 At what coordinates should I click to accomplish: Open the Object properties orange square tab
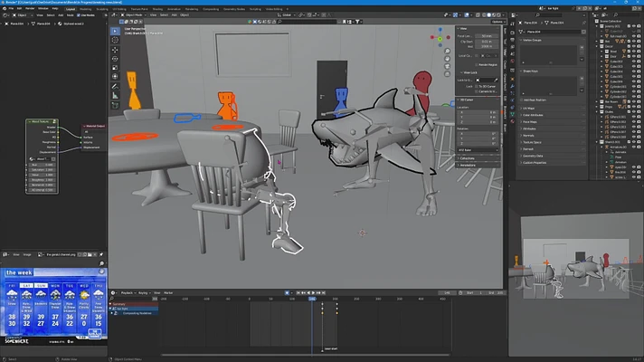click(x=512, y=79)
